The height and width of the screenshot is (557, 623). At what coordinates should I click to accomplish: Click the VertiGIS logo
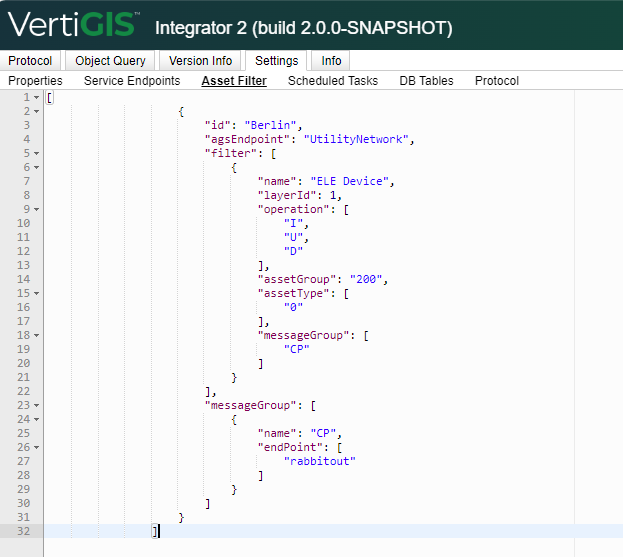(73, 25)
